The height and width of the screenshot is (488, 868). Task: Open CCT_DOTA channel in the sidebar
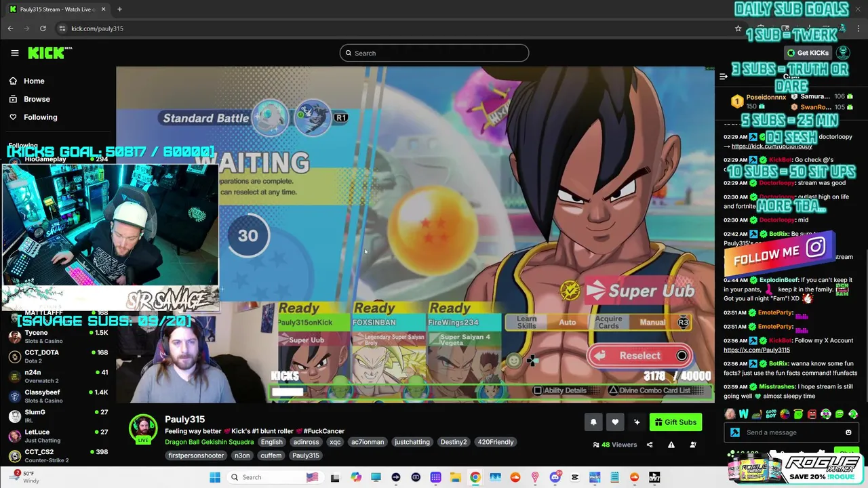[58, 357]
